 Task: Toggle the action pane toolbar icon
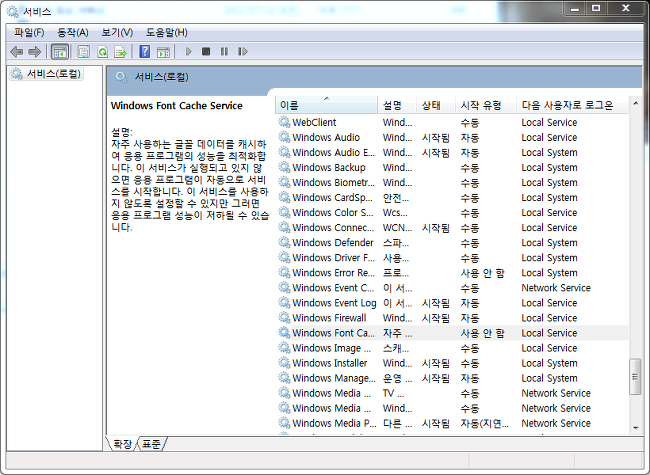[x=163, y=52]
